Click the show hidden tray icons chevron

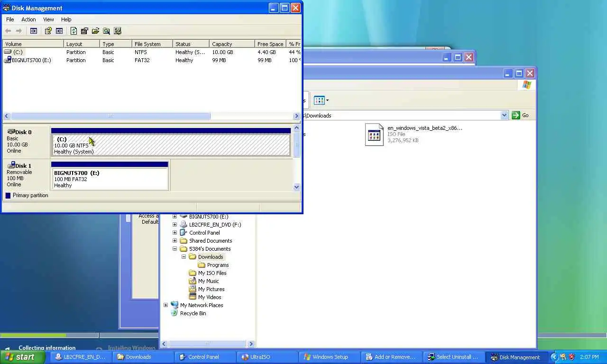pos(554,357)
